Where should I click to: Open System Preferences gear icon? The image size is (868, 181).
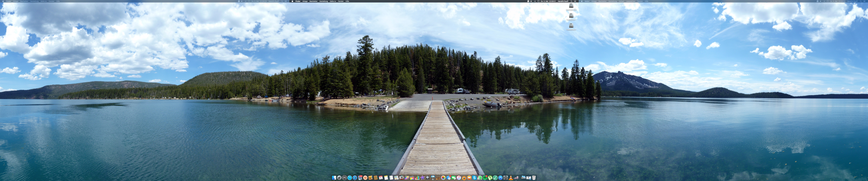(x=506, y=178)
